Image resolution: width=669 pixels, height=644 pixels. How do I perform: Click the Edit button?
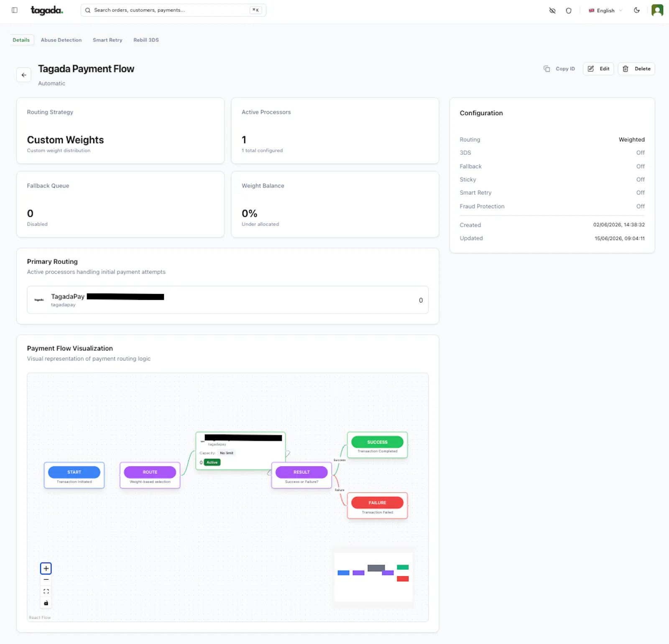click(x=598, y=69)
